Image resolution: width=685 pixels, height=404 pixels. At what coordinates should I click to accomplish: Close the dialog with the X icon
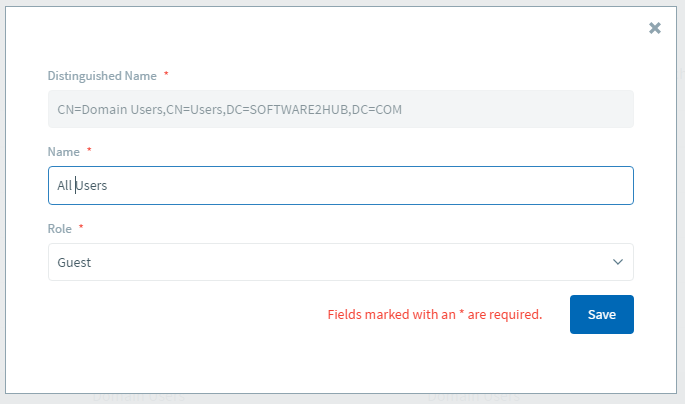click(655, 28)
